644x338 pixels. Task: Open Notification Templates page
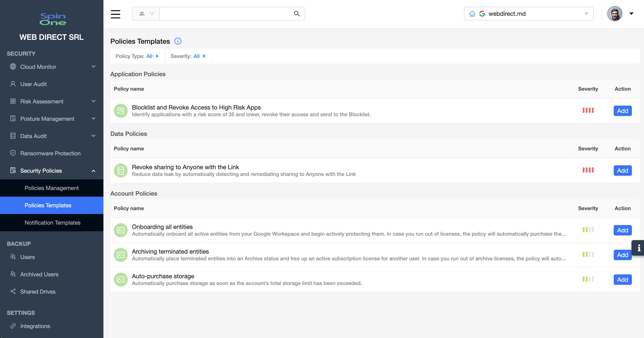53,222
